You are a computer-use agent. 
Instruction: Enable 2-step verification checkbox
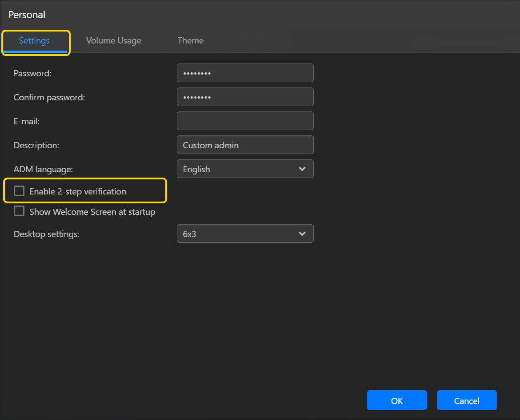coord(19,191)
